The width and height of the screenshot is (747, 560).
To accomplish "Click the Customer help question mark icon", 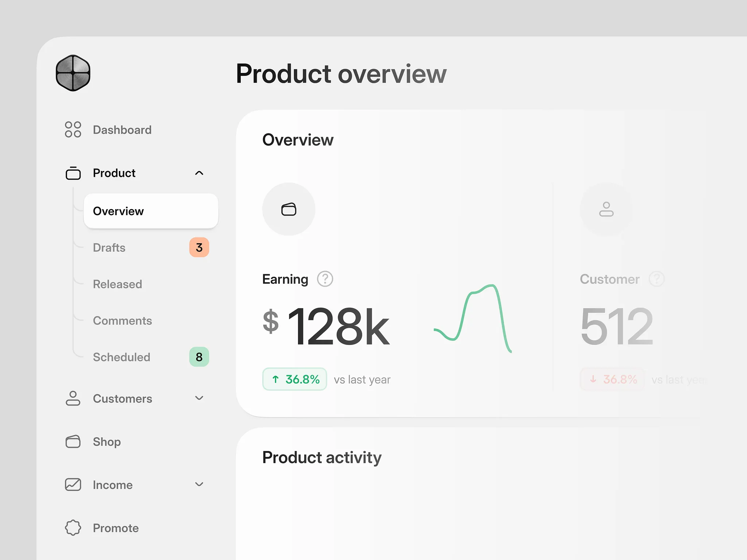I will pos(657,279).
